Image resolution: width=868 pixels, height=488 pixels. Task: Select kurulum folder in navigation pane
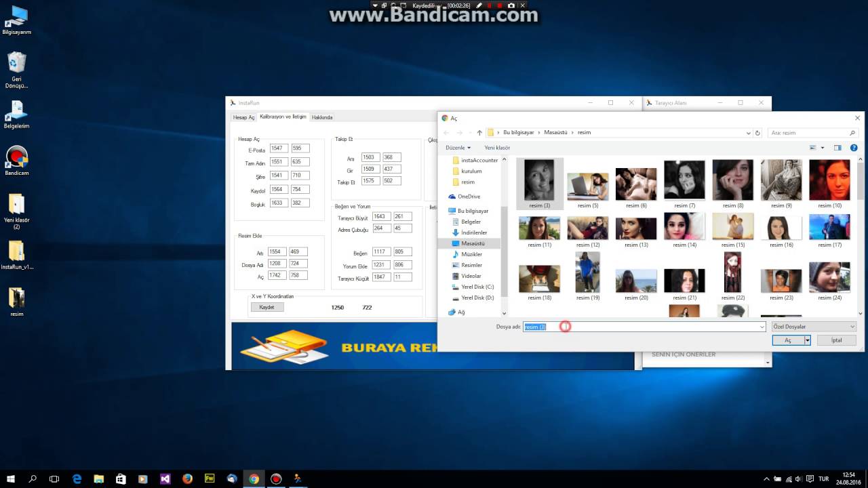(x=467, y=171)
